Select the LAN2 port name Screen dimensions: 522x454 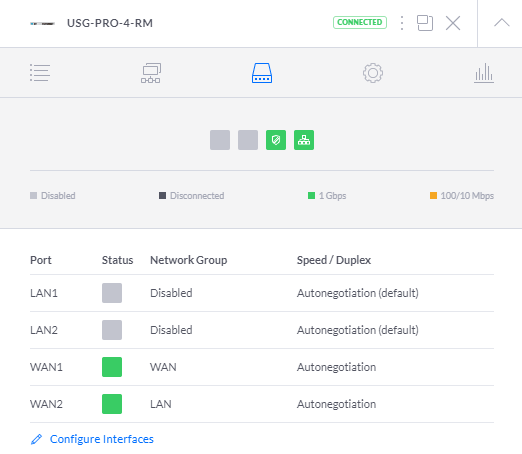click(x=44, y=330)
